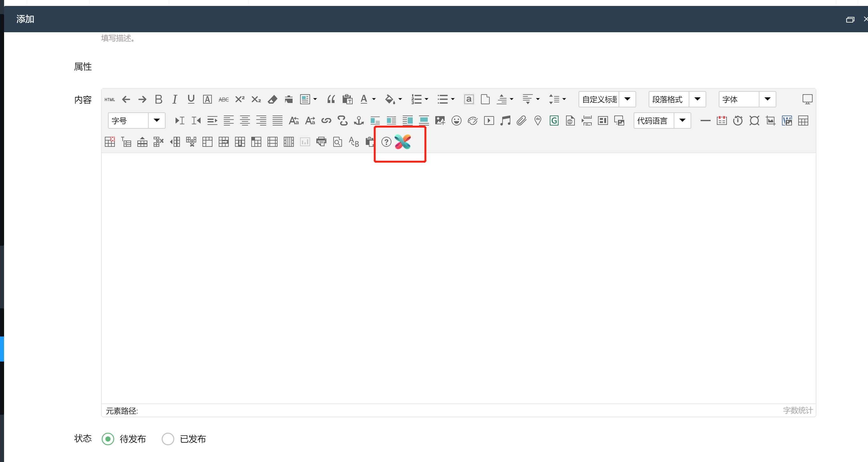Click the question mark help icon

(386, 142)
